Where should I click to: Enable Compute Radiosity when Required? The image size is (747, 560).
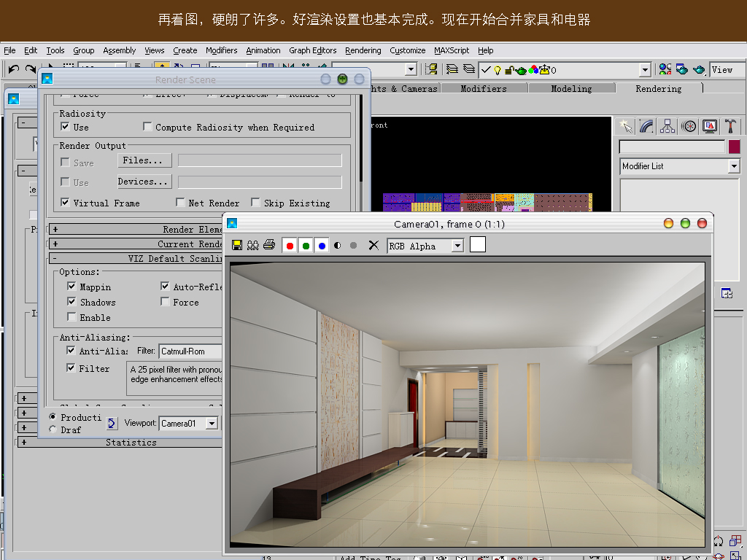[x=147, y=127]
